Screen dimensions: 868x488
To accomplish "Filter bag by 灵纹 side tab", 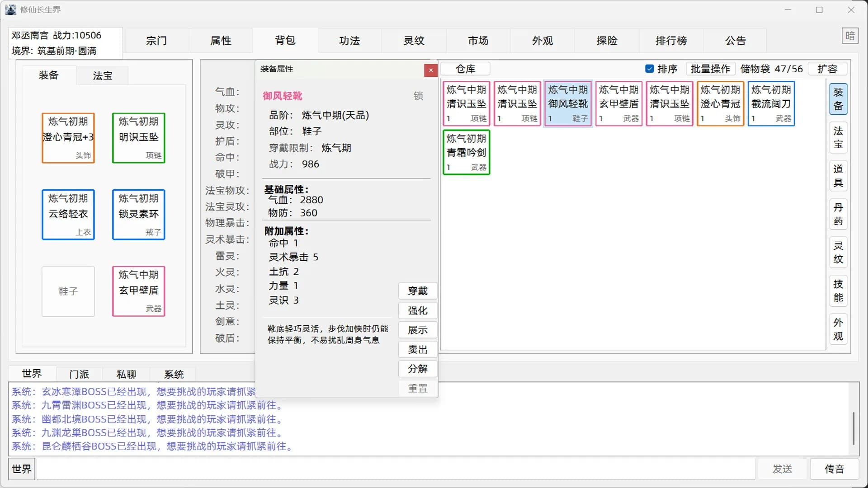I will [x=838, y=253].
